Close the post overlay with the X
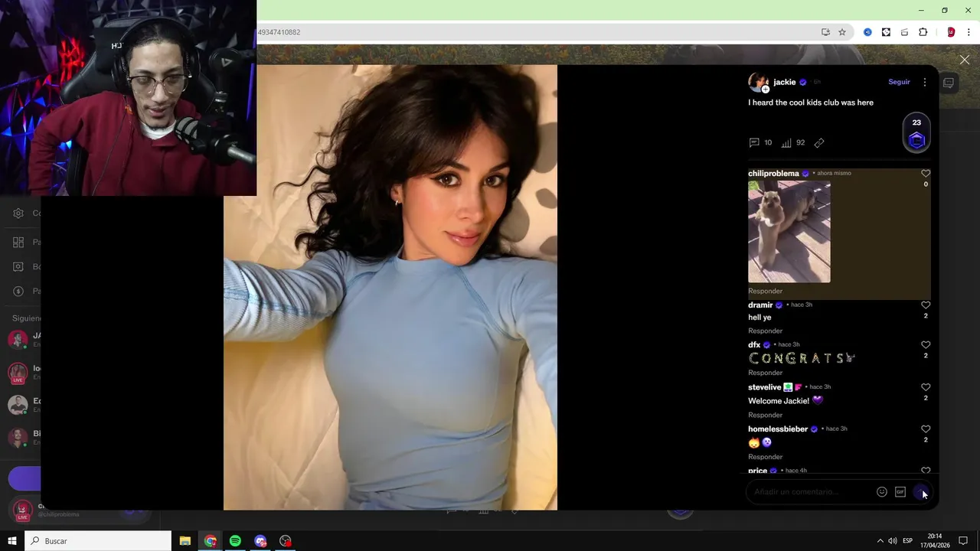 pos(965,60)
